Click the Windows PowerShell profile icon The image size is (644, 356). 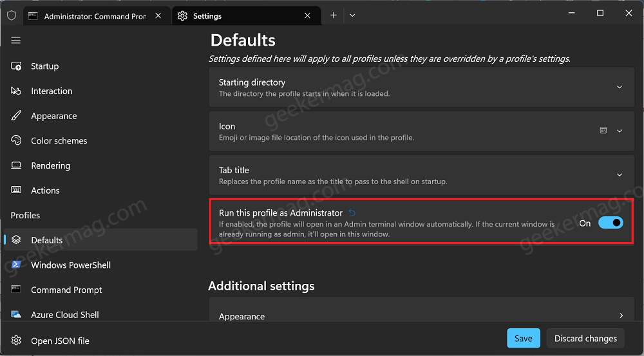pos(16,265)
